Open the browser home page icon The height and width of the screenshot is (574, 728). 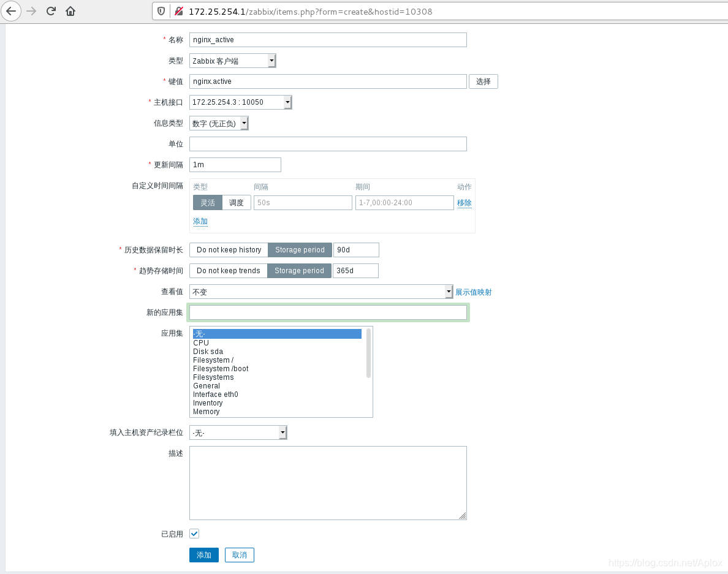[70, 11]
